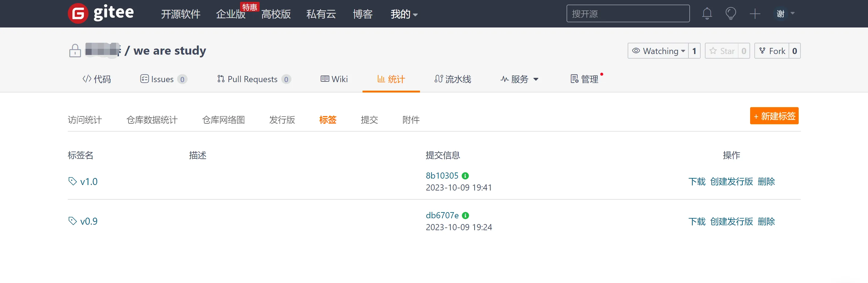868x283 pixels.
Task: Click the lightbulb tips icon
Action: click(730, 13)
